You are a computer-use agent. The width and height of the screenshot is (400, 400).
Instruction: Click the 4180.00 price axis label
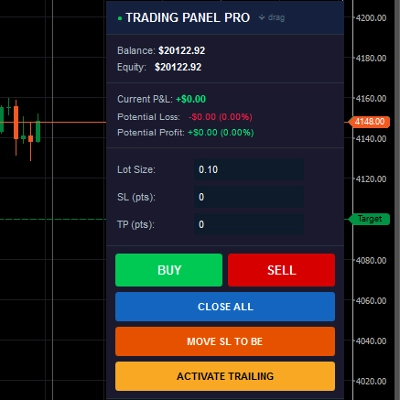tap(371, 58)
